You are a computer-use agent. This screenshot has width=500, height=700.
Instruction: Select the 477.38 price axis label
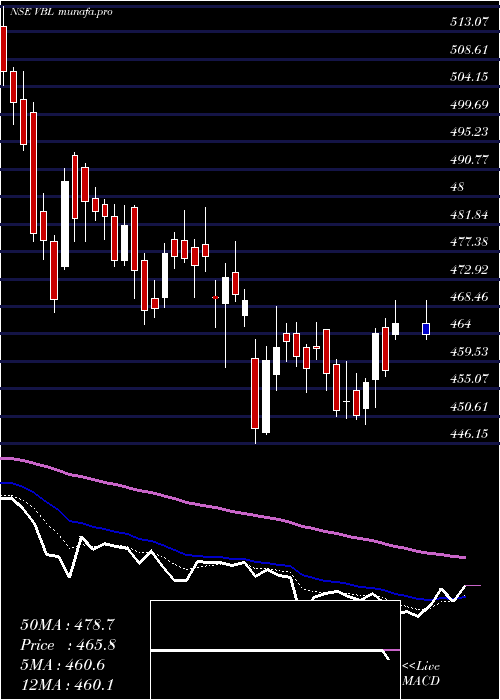click(x=468, y=242)
